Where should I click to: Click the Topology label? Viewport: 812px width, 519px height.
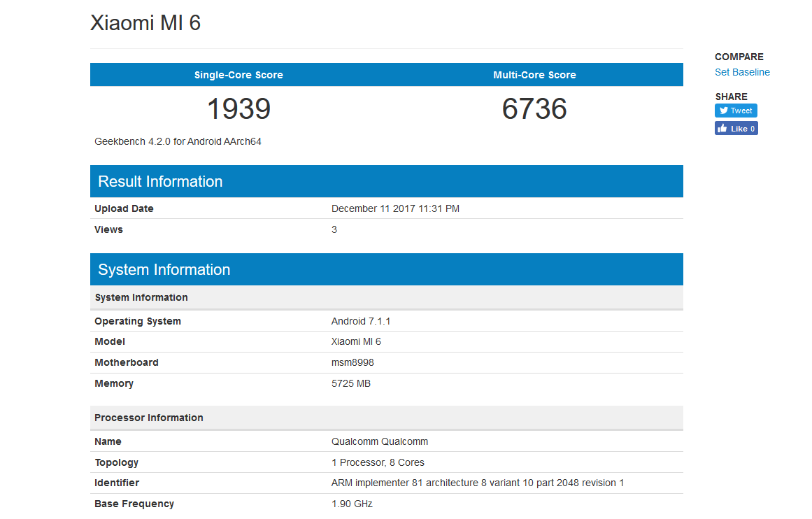(x=117, y=462)
